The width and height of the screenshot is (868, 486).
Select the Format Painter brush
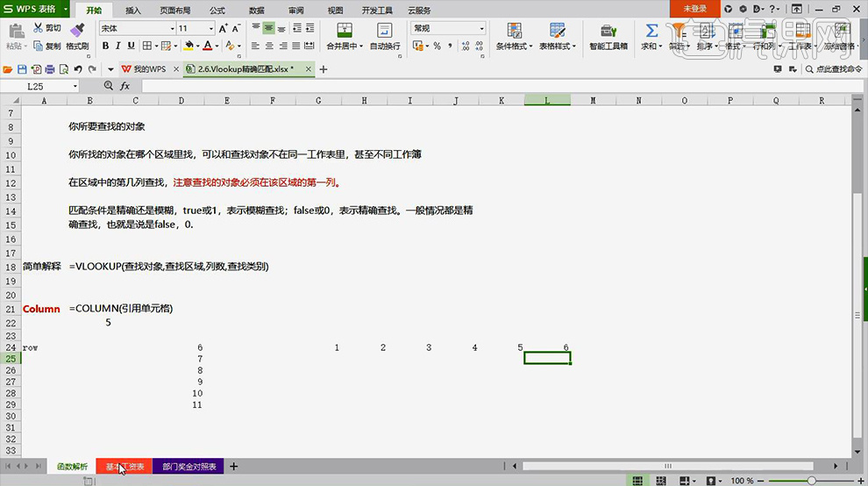coord(77,29)
